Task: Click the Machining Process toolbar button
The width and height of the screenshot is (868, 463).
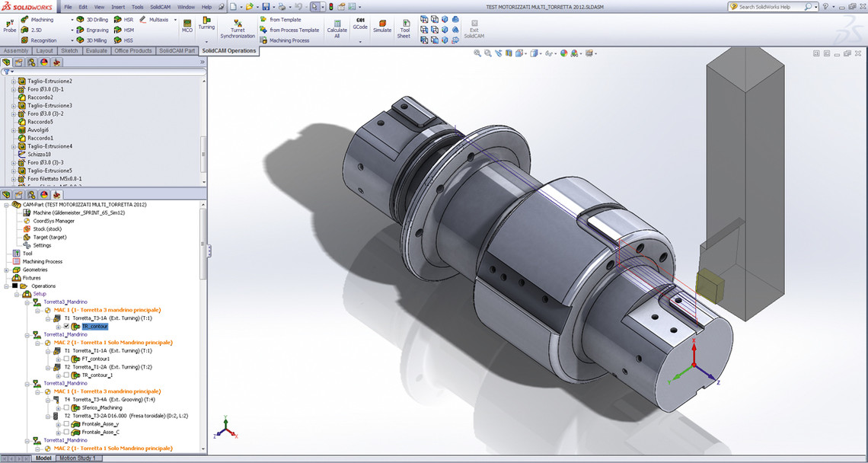Action: coord(285,40)
